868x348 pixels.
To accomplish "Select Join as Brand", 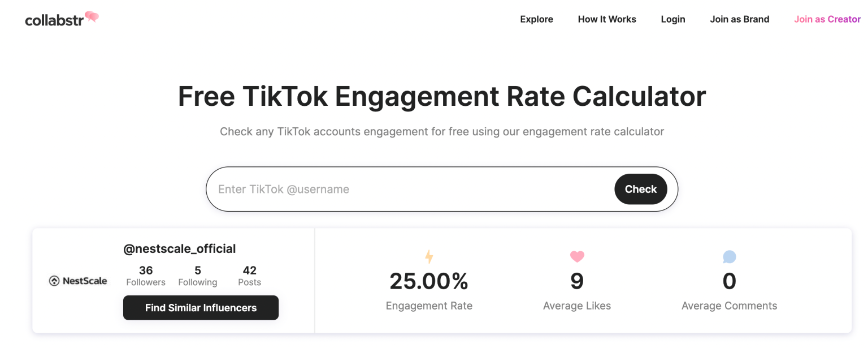I will (x=739, y=19).
